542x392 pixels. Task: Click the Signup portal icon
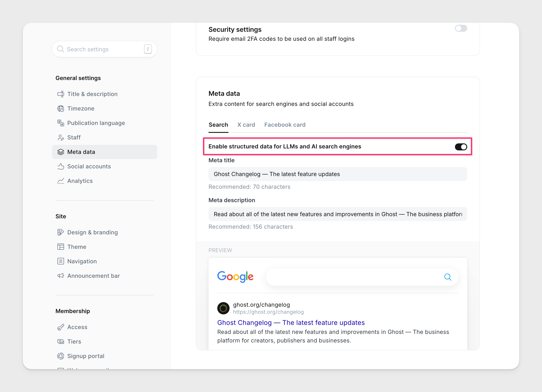(x=61, y=356)
